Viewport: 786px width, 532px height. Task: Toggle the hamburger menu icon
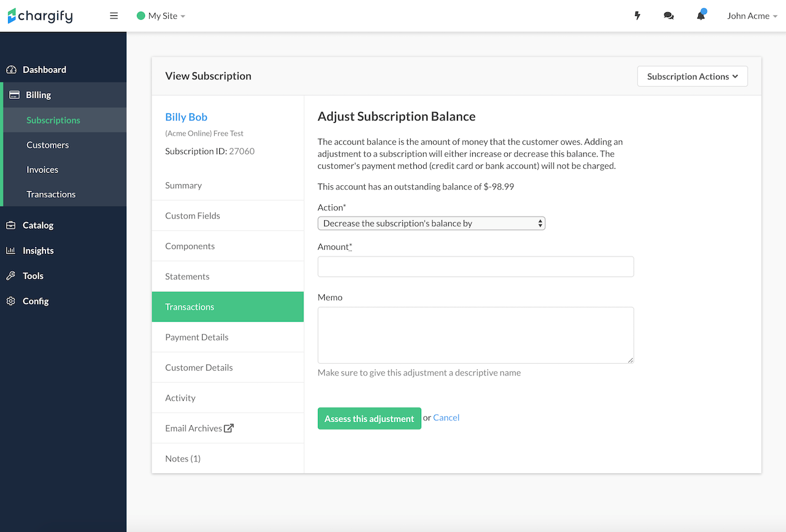click(114, 16)
